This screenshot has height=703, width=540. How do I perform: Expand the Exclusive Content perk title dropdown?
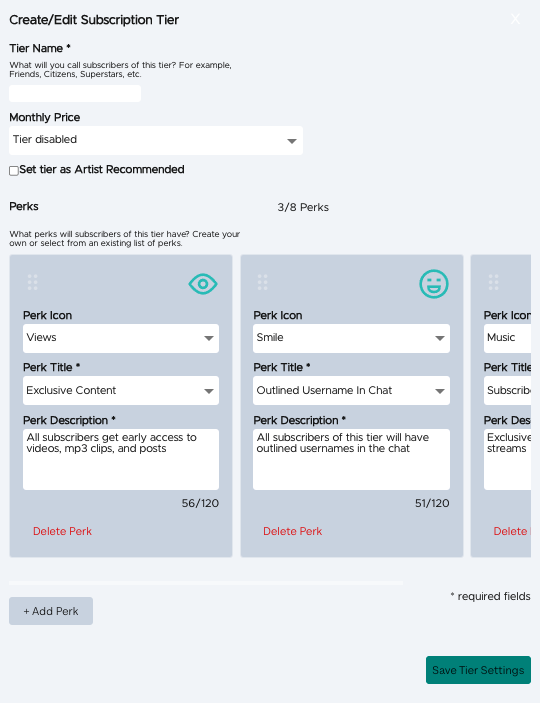click(121, 391)
